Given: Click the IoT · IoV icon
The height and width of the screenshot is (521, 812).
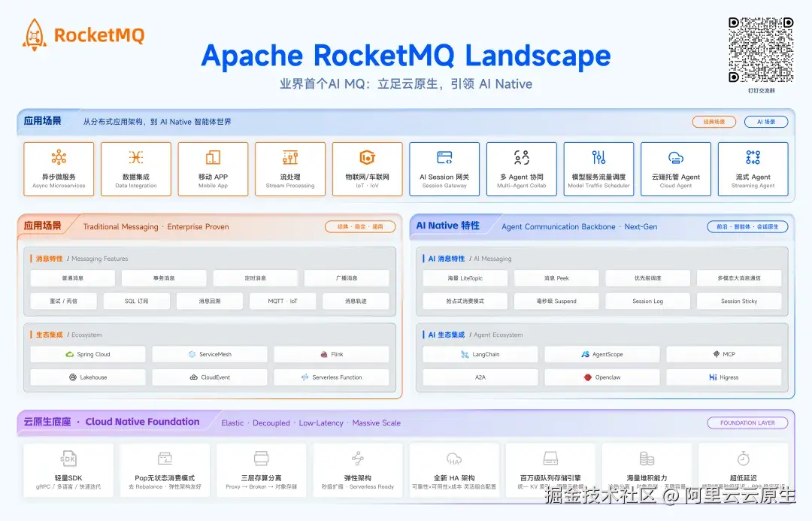Looking at the screenshot, I should [x=367, y=157].
